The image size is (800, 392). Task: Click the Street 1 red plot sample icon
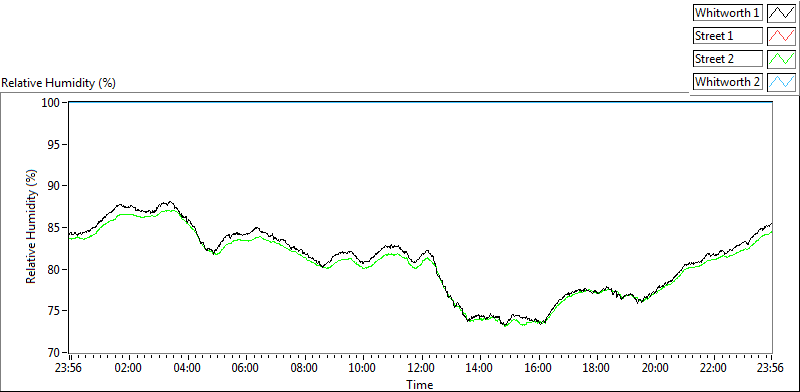point(781,36)
